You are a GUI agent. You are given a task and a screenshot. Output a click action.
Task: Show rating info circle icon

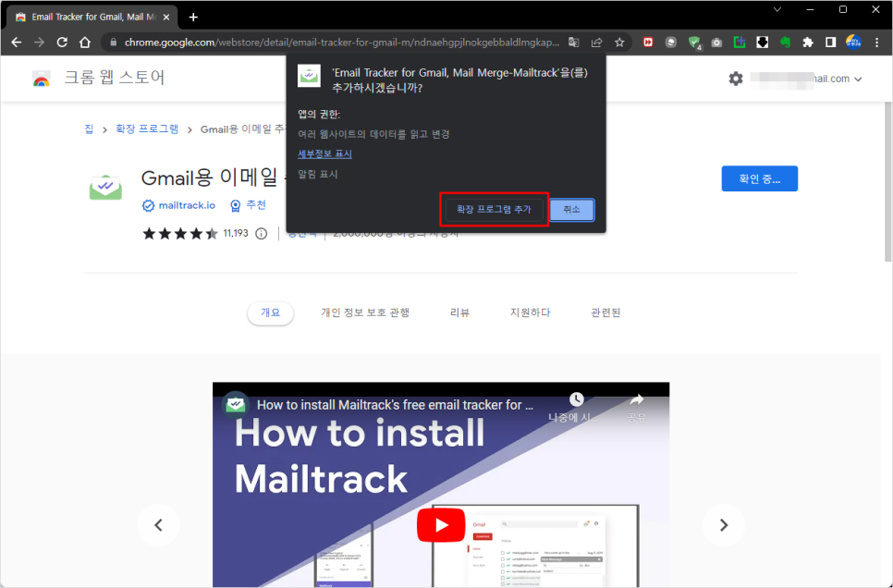pos(262,234)
